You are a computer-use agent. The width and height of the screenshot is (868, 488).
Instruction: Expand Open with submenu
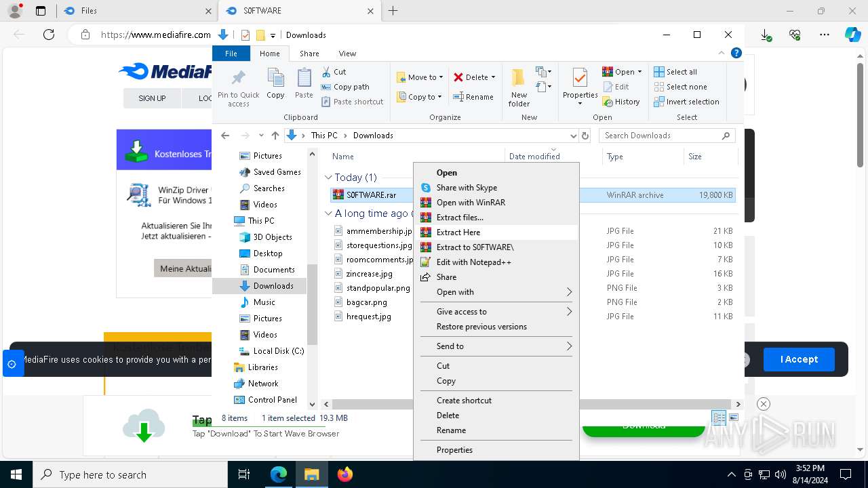(x=496, y=292)
